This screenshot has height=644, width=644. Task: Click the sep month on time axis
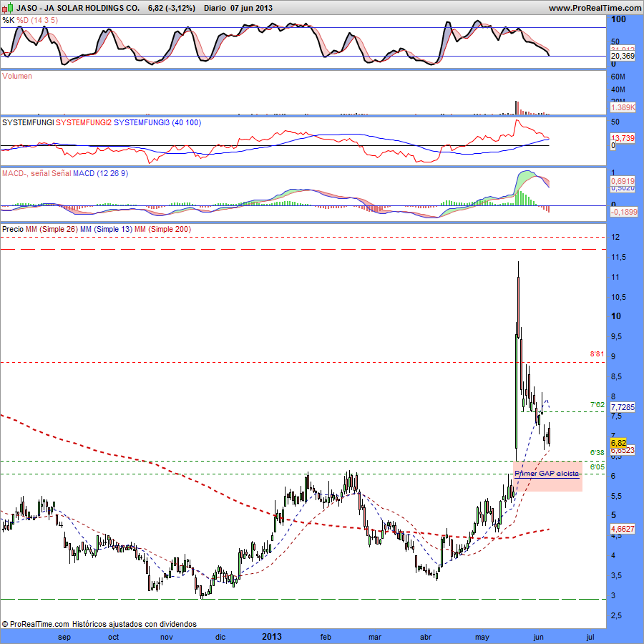[x=64, y=637]
